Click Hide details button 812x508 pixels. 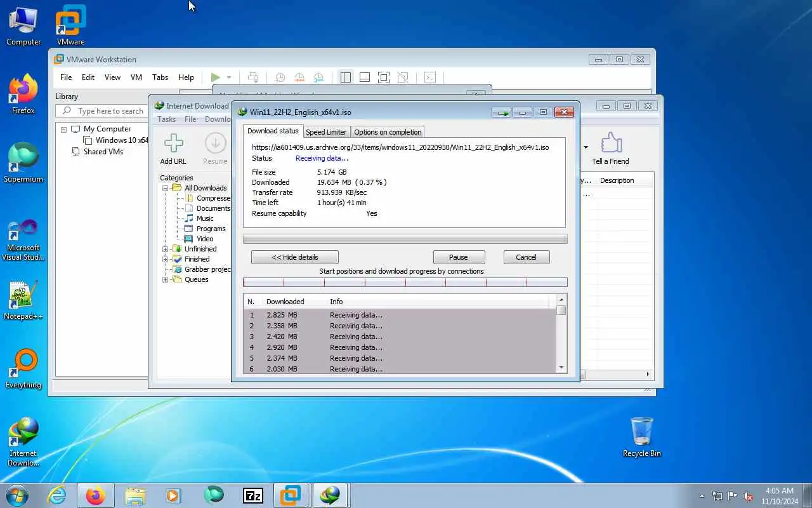[295, 257]
